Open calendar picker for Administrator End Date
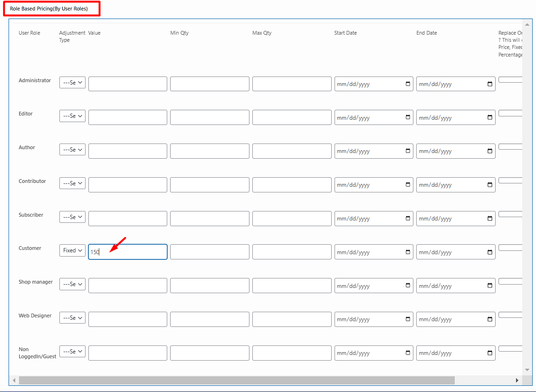 (x=489, y=84)
